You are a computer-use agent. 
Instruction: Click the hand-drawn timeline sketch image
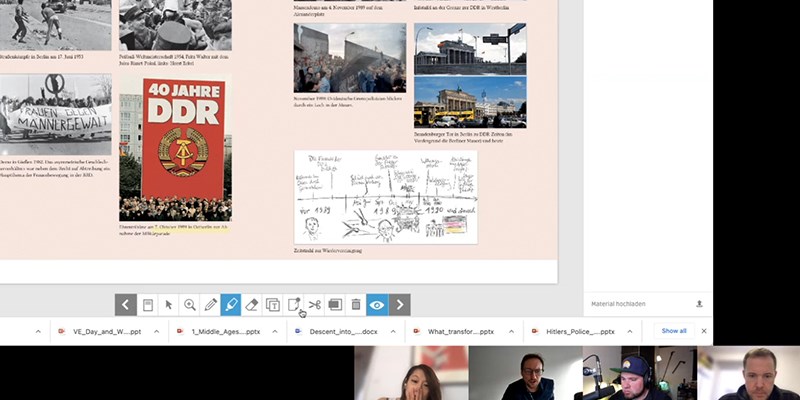(385, 197)
